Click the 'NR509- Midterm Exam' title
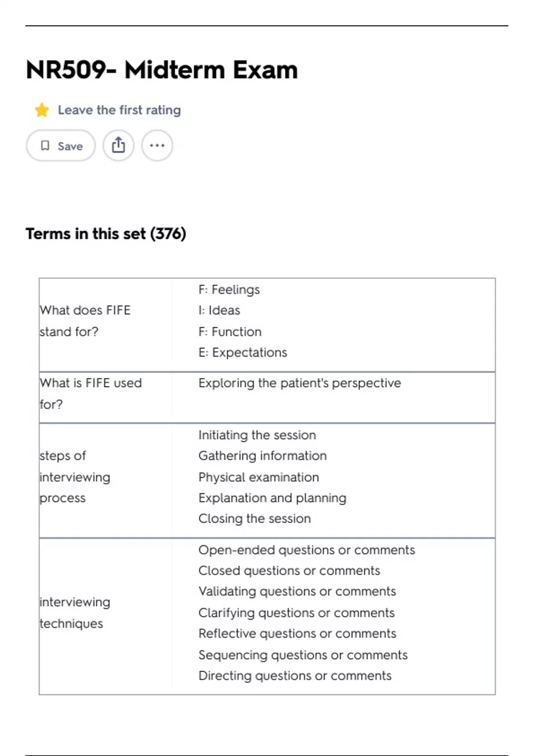The height and width of the screenshot is (756, 534). click(162, 70)
